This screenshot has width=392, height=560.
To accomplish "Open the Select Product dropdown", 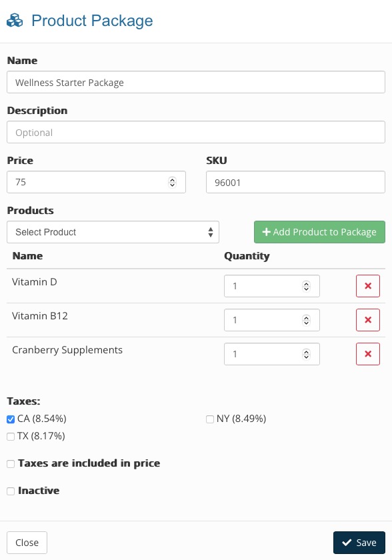I will (113, 232).
